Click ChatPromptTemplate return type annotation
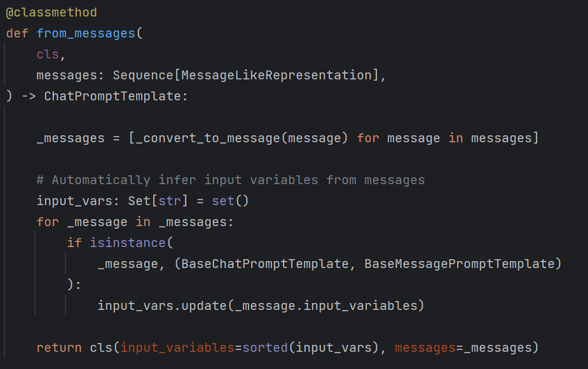Screen dimensions: 588x369 pyautogui.click(x=113, y=96)
